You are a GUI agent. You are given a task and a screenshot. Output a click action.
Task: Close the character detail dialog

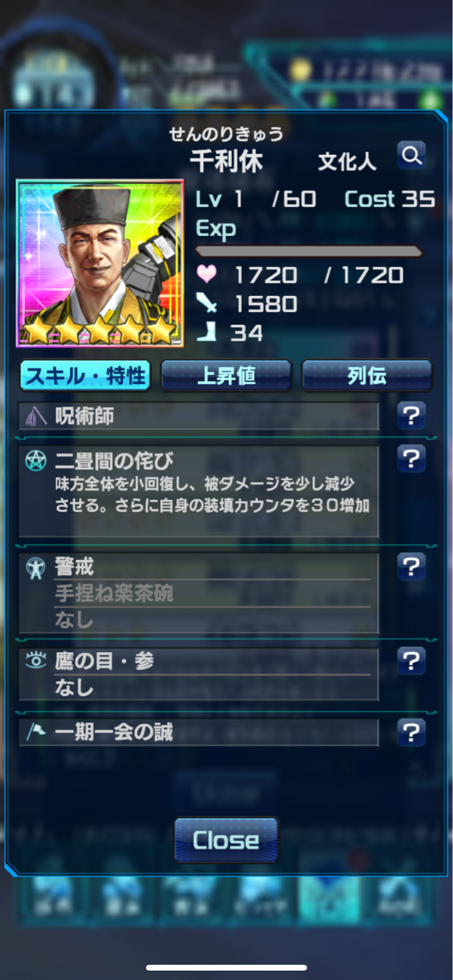(x=226, y=840)
